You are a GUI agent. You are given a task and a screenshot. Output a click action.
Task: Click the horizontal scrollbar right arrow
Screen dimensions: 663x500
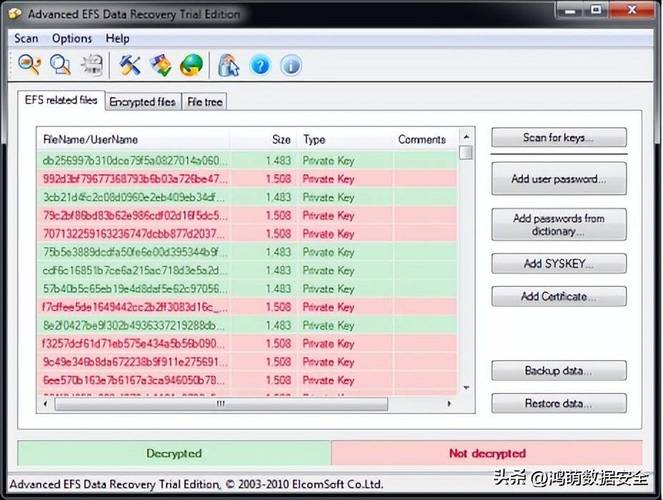pyautogui.click(x=449, y=404)
